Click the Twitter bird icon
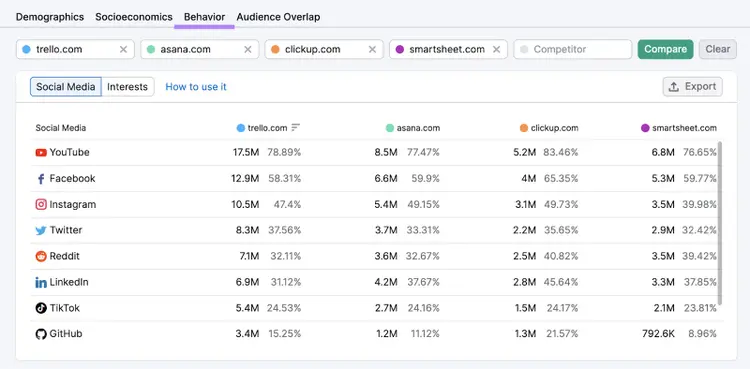Screen dimensions: 750x369 (41, 230)
